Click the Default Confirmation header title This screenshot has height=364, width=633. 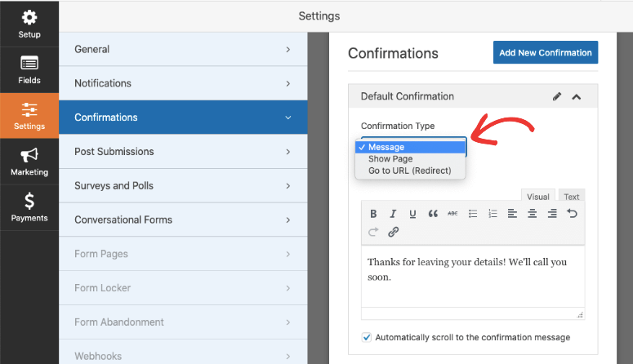407,96
